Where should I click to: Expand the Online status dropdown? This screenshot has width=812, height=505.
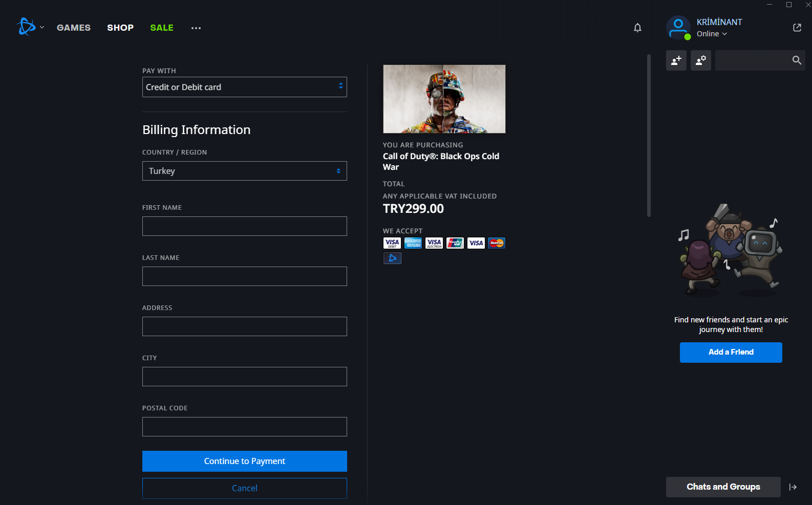tap(712, 34)
